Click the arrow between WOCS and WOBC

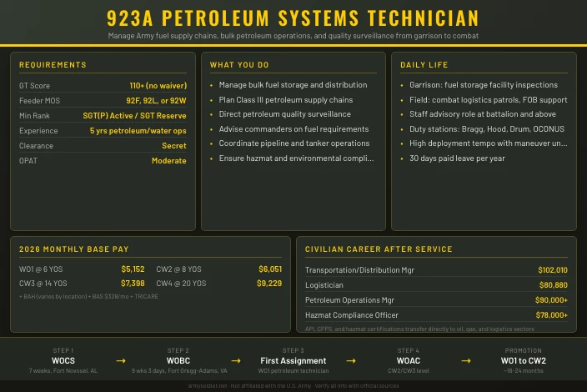coord(121,361)
